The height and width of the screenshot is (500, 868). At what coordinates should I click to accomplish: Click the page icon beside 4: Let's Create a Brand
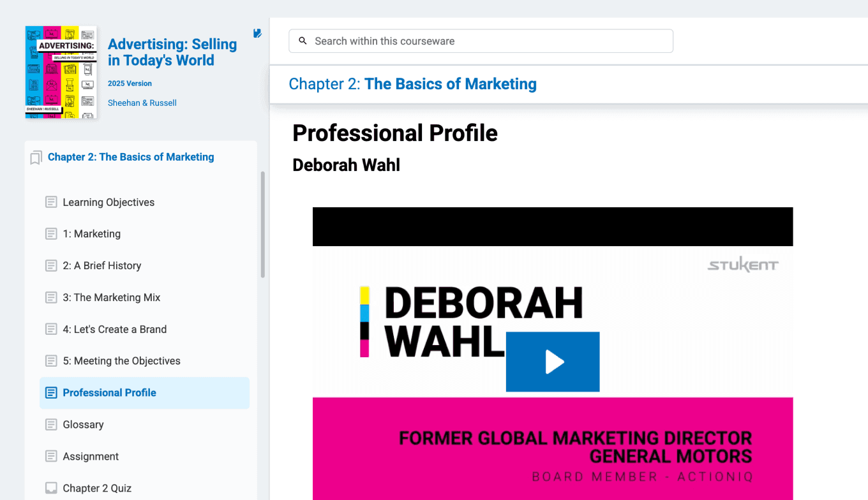click(51, 330)
